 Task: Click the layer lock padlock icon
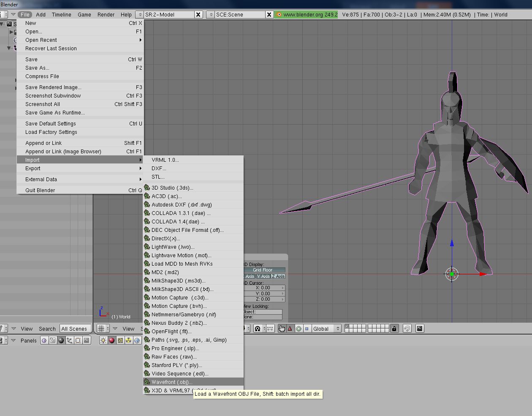pos(394,329)
